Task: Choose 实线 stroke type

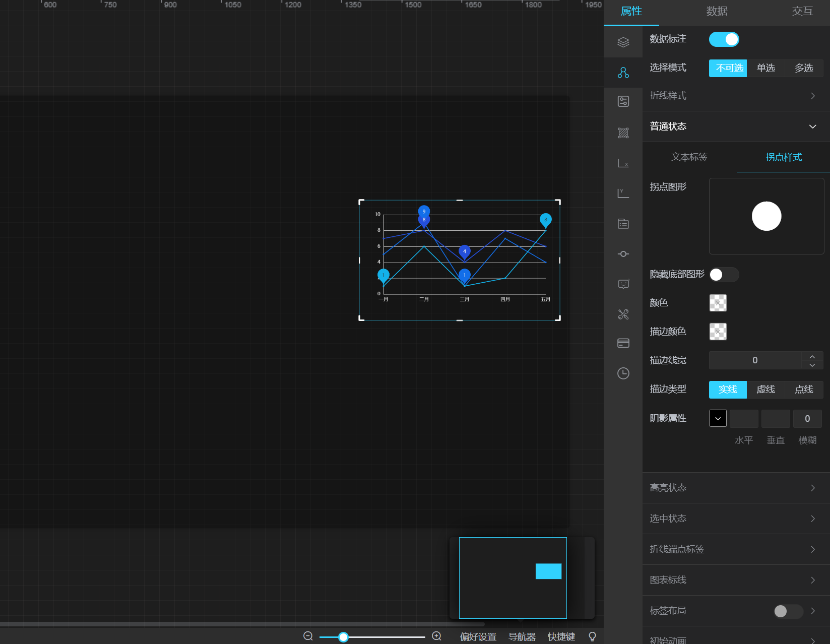Action: pyautogui.click(x=728, y=390)
